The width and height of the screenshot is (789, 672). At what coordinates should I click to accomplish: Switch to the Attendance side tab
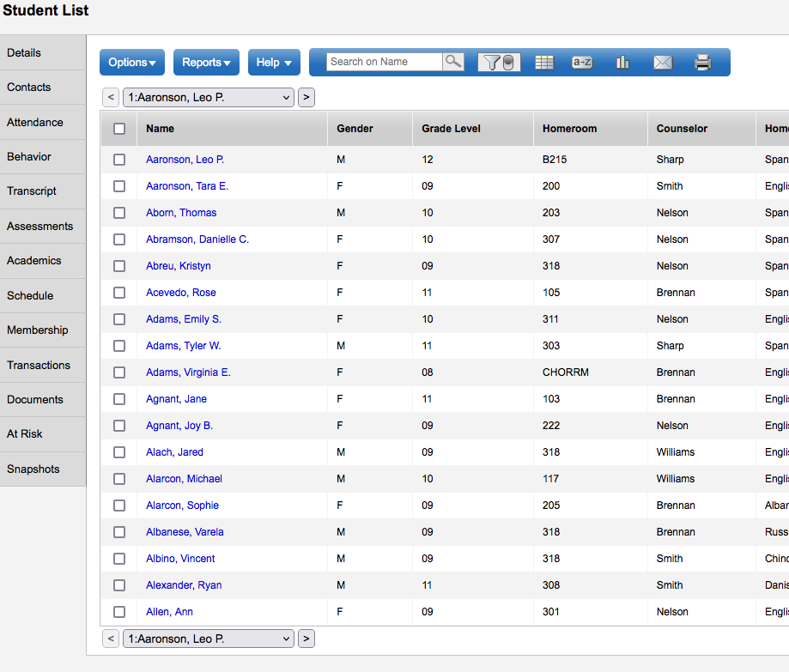tap(35, 123)
